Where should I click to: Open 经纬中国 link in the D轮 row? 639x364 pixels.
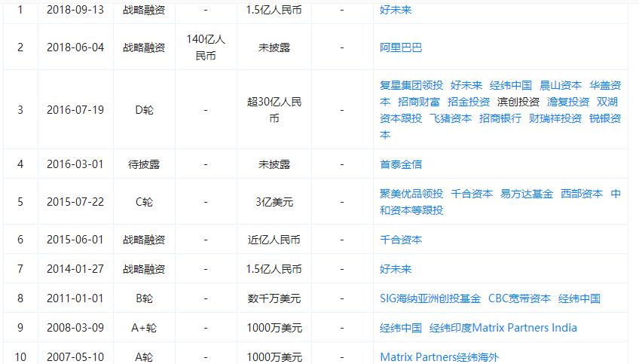511,85
